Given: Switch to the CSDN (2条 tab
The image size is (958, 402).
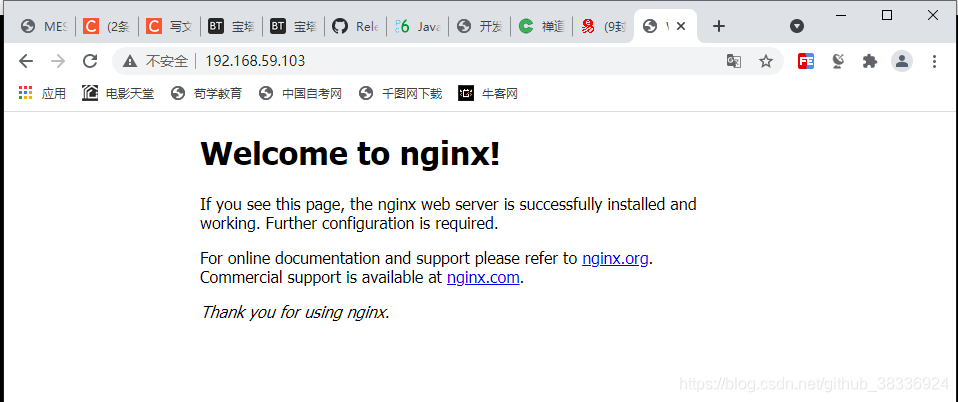Looking at the screenshot, I should pos(107,26).
